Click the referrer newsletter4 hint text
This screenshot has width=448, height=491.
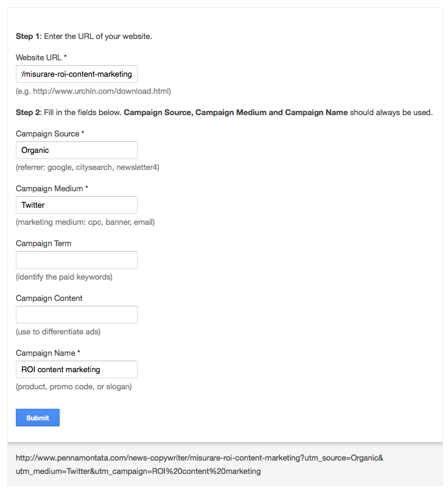click(x=87, y=167)
